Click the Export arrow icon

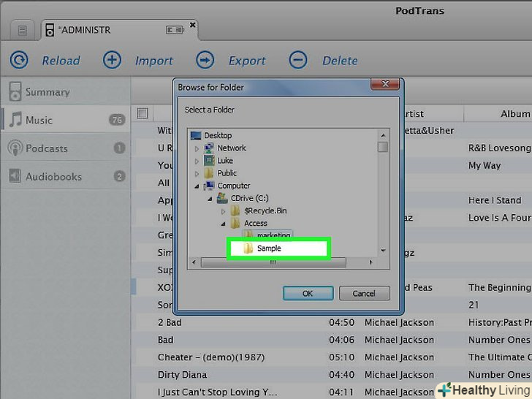click(x=205, y=60)
